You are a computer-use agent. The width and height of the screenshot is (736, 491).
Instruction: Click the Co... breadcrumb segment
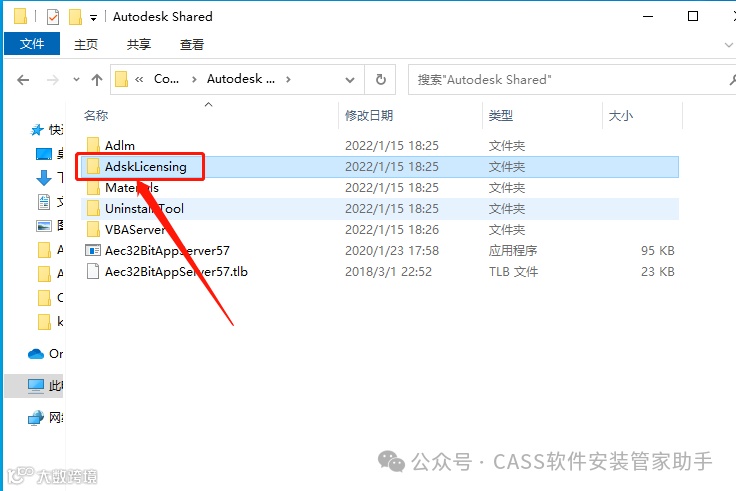166,79
